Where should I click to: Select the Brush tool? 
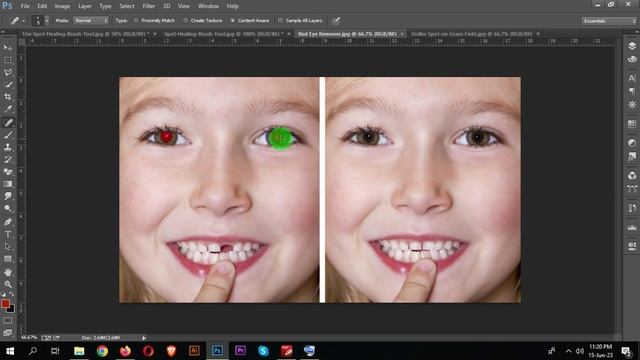tap(8, 135)
